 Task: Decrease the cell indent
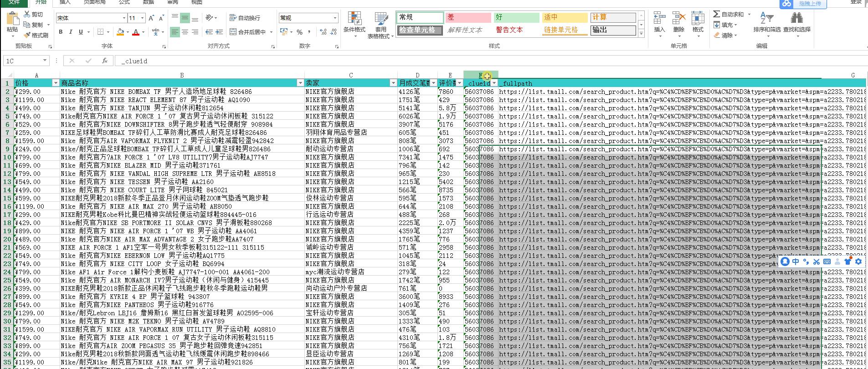(x=209, y=32)
